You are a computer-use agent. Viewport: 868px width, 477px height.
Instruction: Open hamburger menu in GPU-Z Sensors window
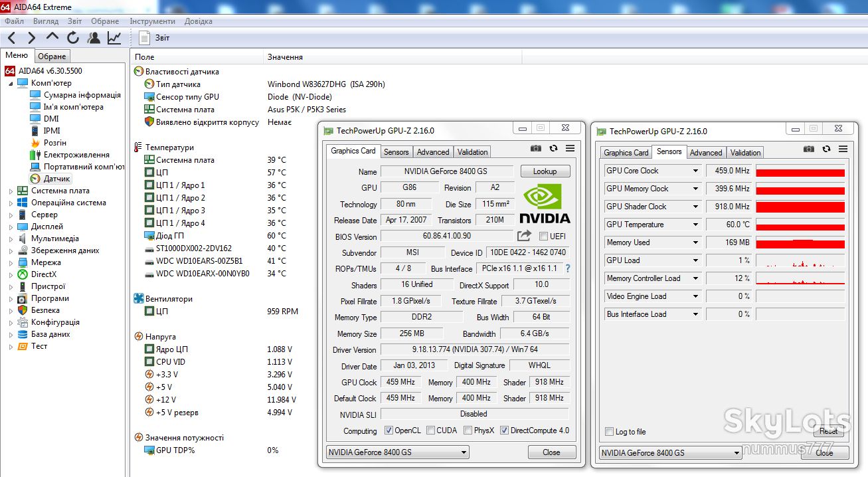(843, 149)
